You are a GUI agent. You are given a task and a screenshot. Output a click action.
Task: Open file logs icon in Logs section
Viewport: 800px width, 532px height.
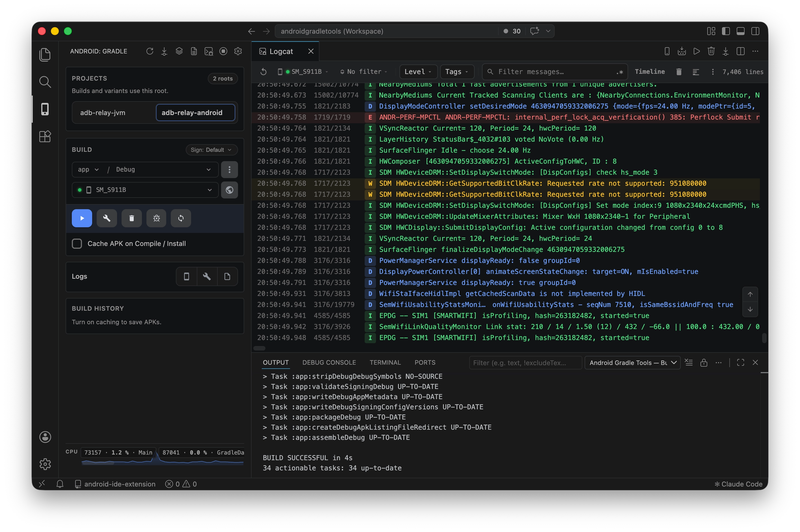pos(227,276)
